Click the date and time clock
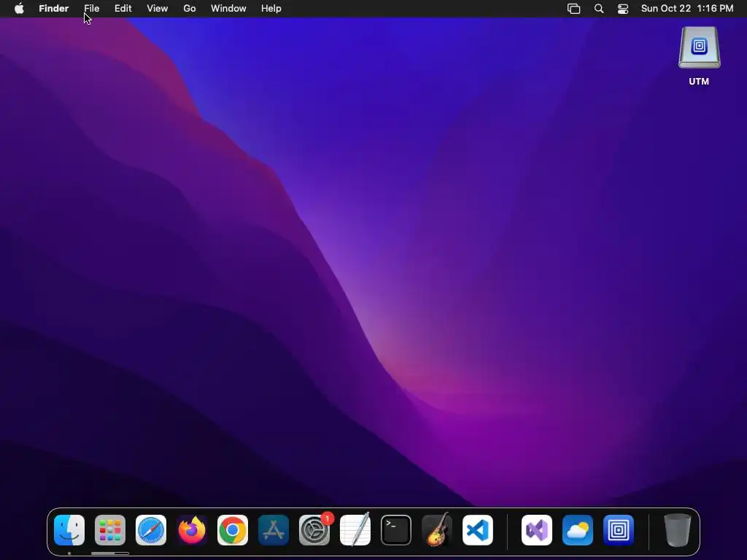 (687, 9)
